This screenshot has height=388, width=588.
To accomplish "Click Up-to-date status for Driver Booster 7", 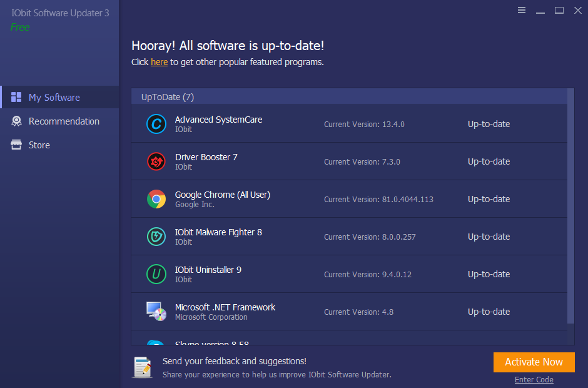I will (x=489, y=161).
